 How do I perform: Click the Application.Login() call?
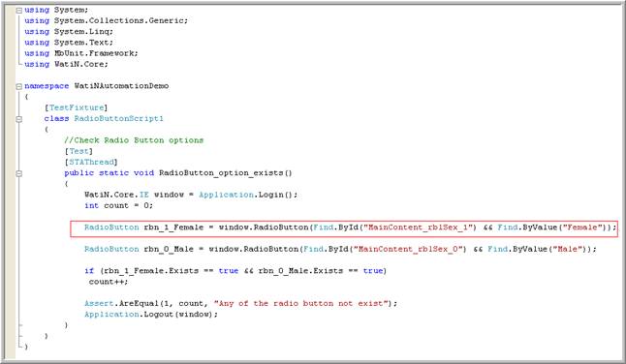pos(248,195)
